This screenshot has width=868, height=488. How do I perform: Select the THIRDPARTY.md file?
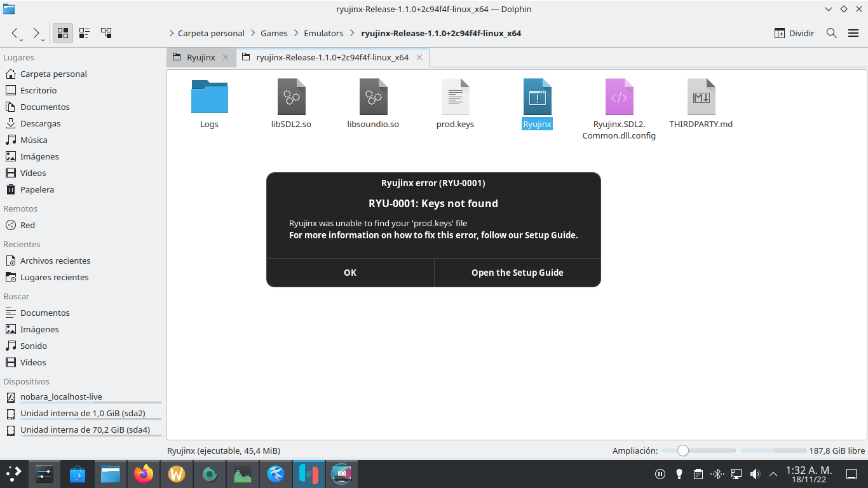pos(701,104)
